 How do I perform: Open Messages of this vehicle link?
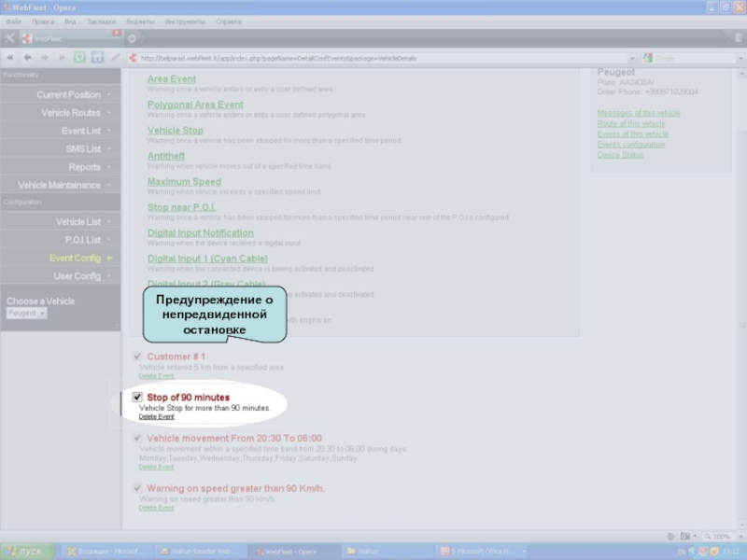[x=639, y=113]
